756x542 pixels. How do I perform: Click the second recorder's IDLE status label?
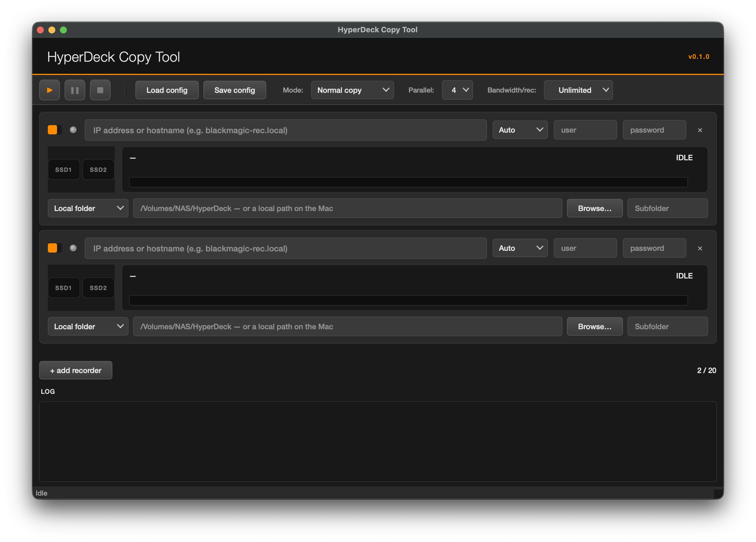[x=684, y=276]
